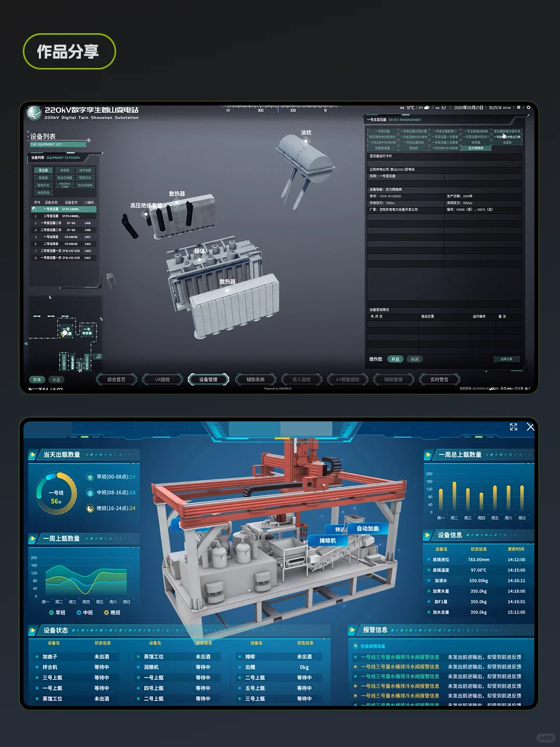Viewport: 560px width, 747px height.
Task: Click the 底锅温度 97.00°C row
Action: click(479, 570)
